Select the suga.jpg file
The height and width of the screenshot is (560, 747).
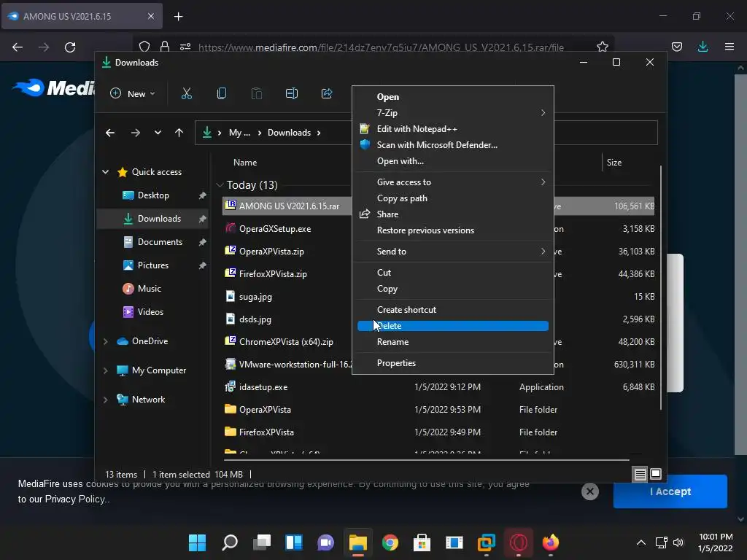255,297
